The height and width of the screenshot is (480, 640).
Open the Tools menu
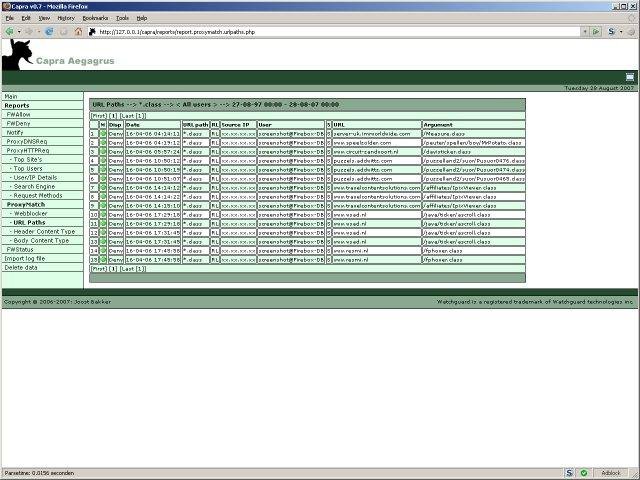[122, 18]
